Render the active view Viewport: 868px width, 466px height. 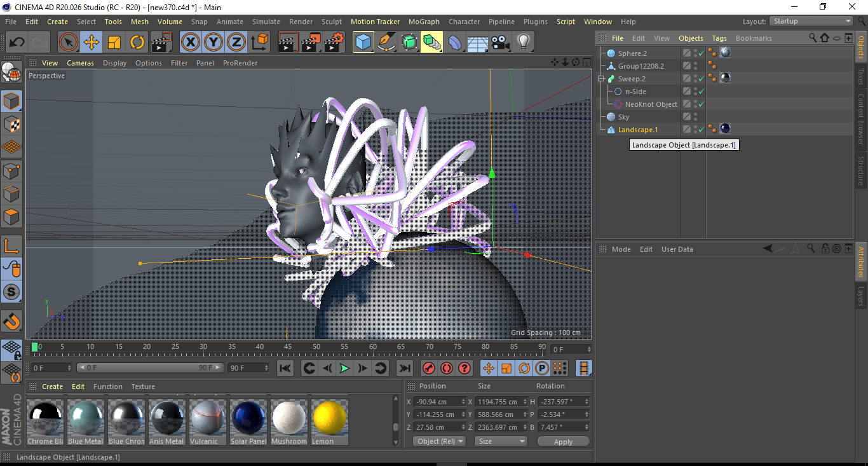288,43
